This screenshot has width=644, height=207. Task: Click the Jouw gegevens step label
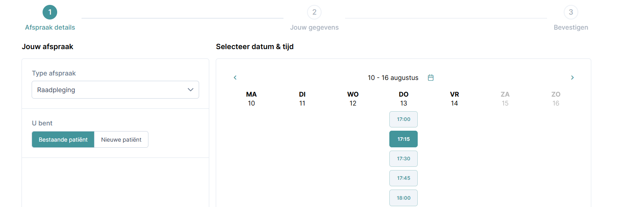tap(314, 28)
